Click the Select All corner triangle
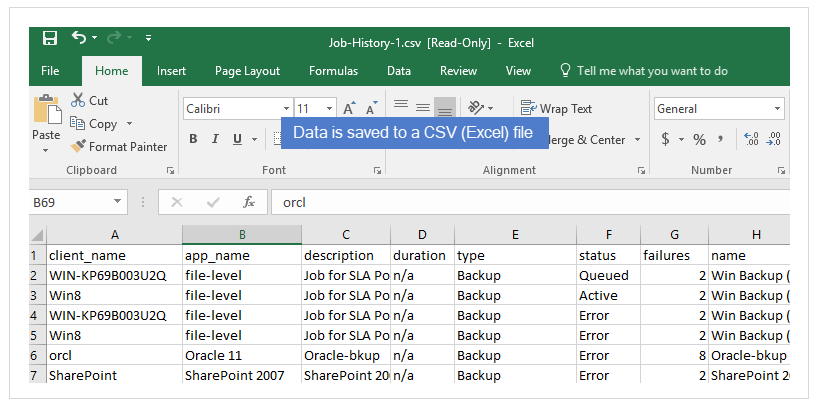This screenshot has width=838, height=420. [x=38, y=235]
